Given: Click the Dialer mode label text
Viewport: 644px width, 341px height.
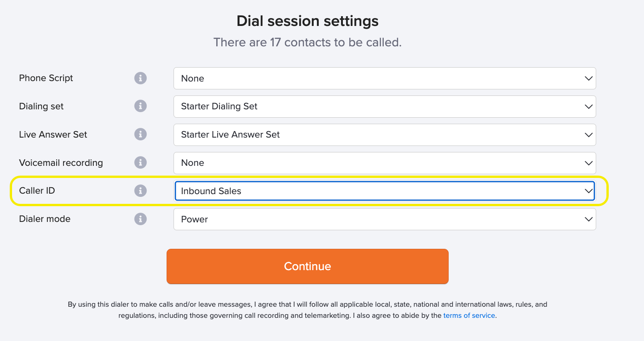Looking at the screenshot, I should click(45, 219).
